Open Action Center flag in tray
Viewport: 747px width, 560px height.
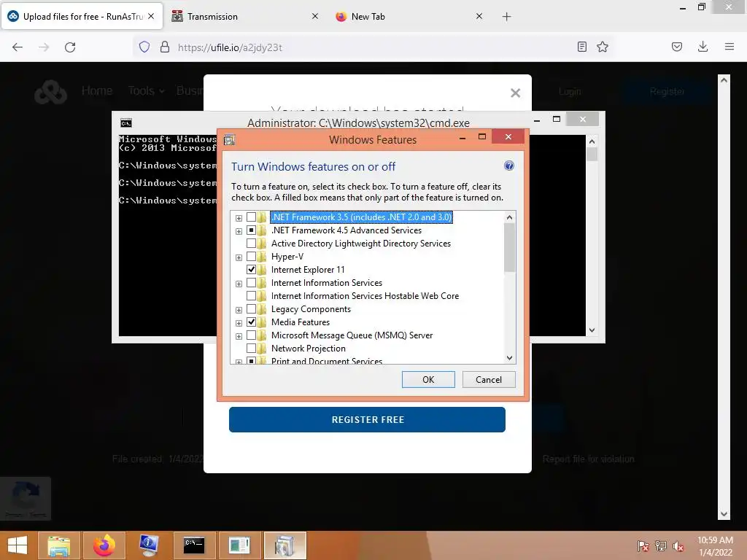(x=643, y=546)
